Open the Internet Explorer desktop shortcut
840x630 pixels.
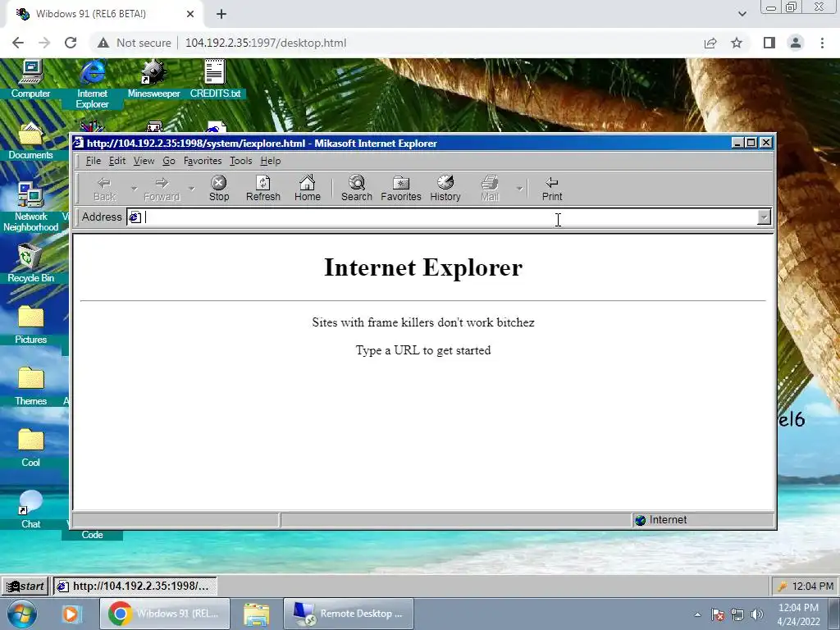[92, 84]
